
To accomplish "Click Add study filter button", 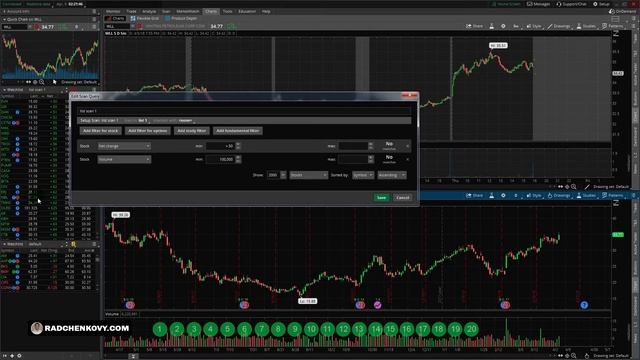I will pos(191,131).
